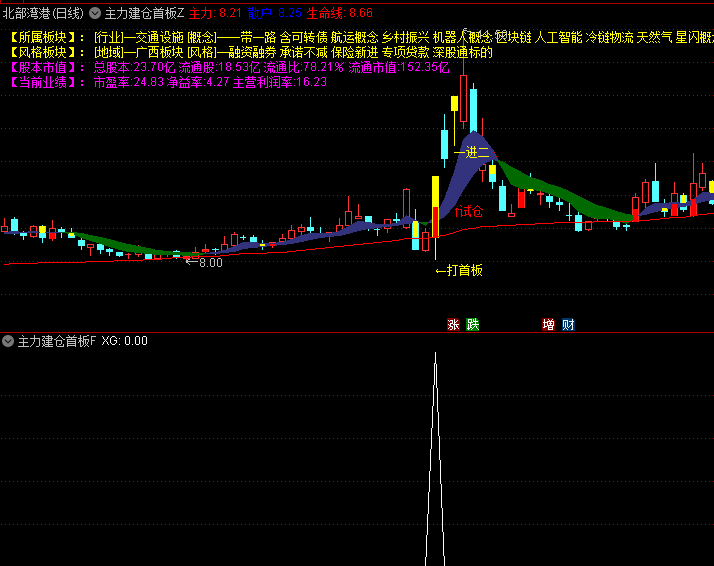Click the tall yellow first-board candle
714x566 pixels.
click(435, 207)
